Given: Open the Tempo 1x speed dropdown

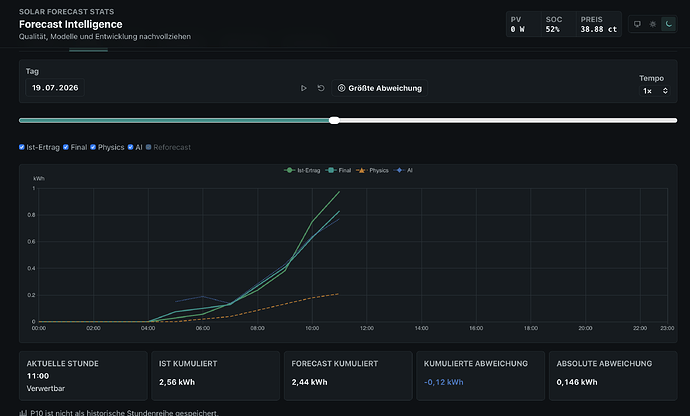Looking at the screenshot, I should [654, 91].
